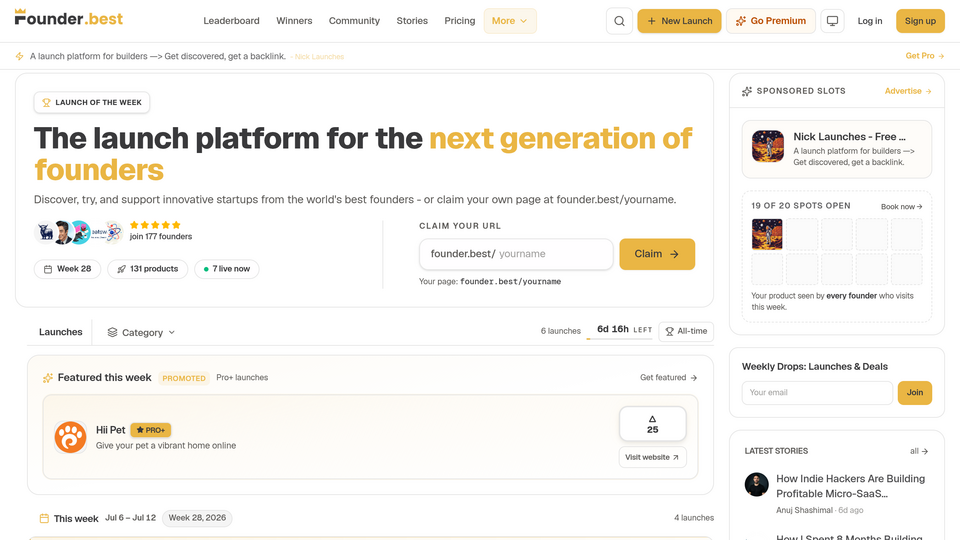Open the Community nav link
960x540 pixels.
point(354,21)
